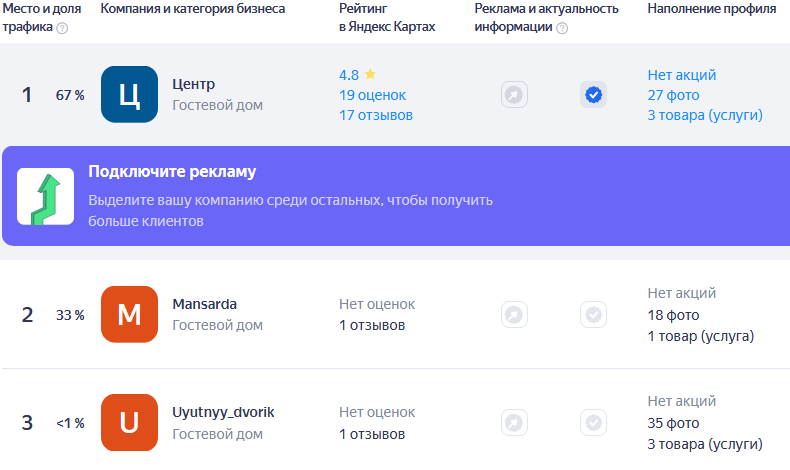The image size is (790, 470).
Task: Open the '19 оценок' link
Action: coord(372,95)
